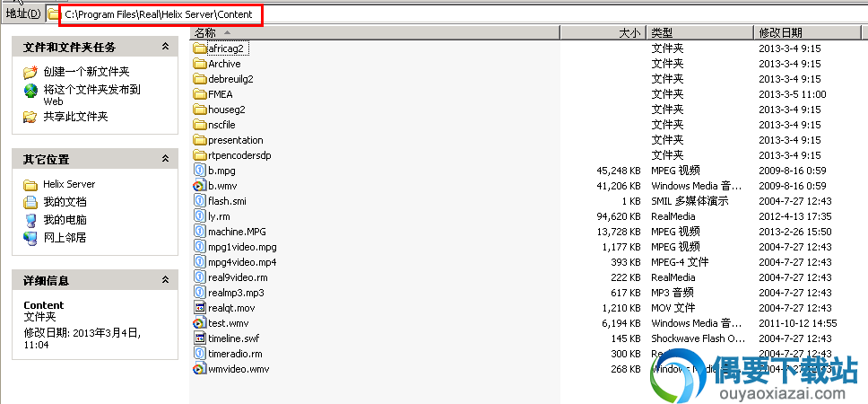The image size is (868, 404).
Task: Click 共享此文件夹 link
Action: coord(75,117)
